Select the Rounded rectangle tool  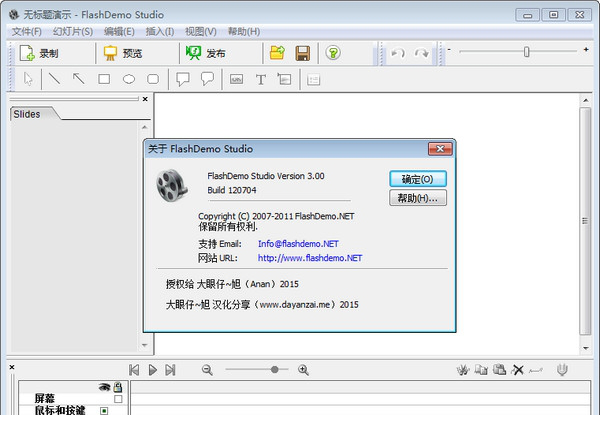(153, 79)
